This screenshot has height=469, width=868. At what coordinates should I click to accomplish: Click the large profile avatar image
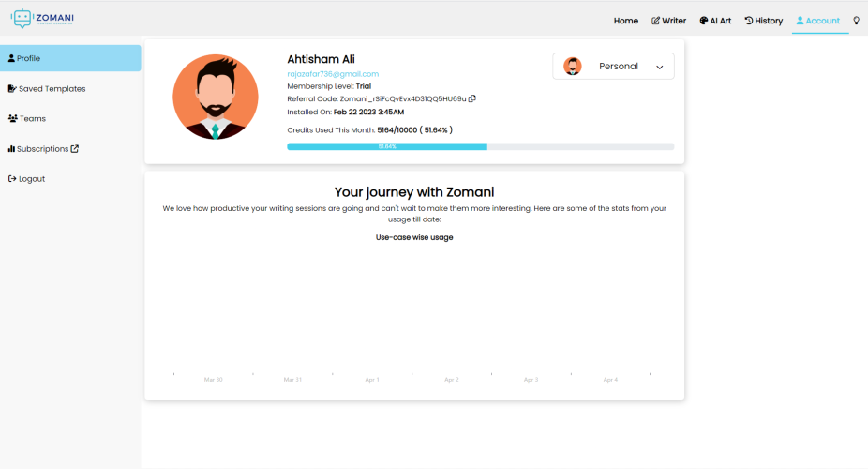[216, 97]
